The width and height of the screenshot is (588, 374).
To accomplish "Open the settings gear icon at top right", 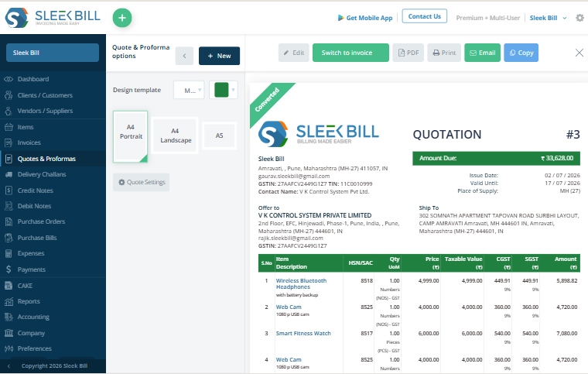I will tap(579, 18).
